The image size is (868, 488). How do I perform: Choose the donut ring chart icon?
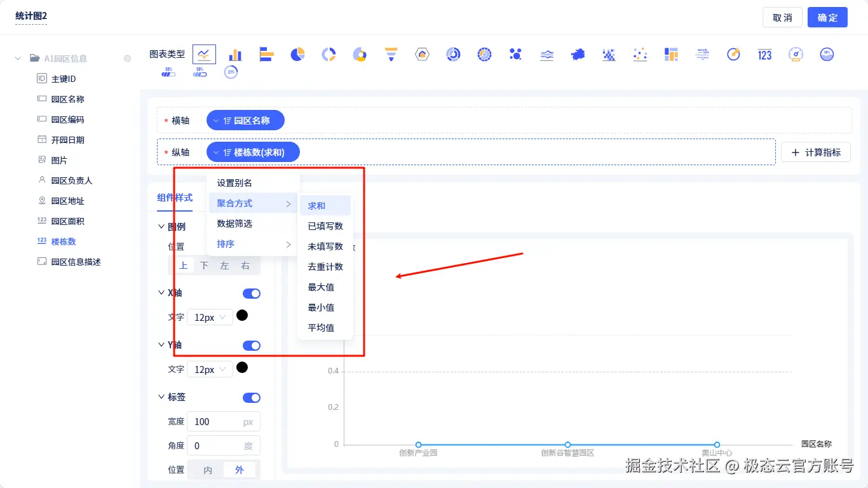click(329, 55)
